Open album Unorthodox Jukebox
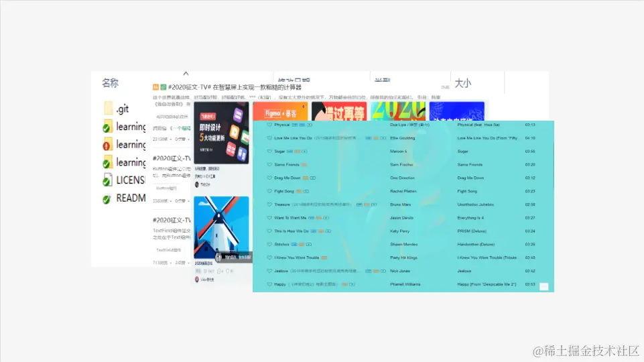The width and height of the screenshot is (644, 362). pos(476,204)
